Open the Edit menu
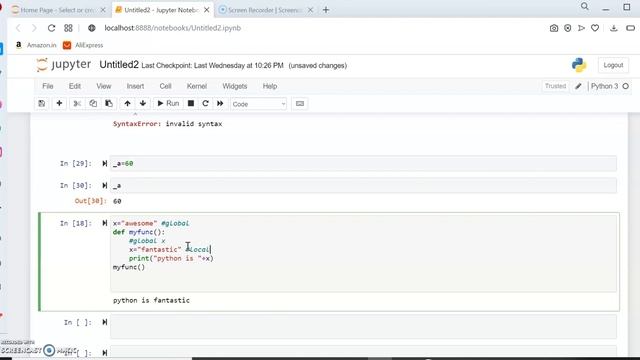This screenshot has height=360, width=640. click(x=75, y=86)
